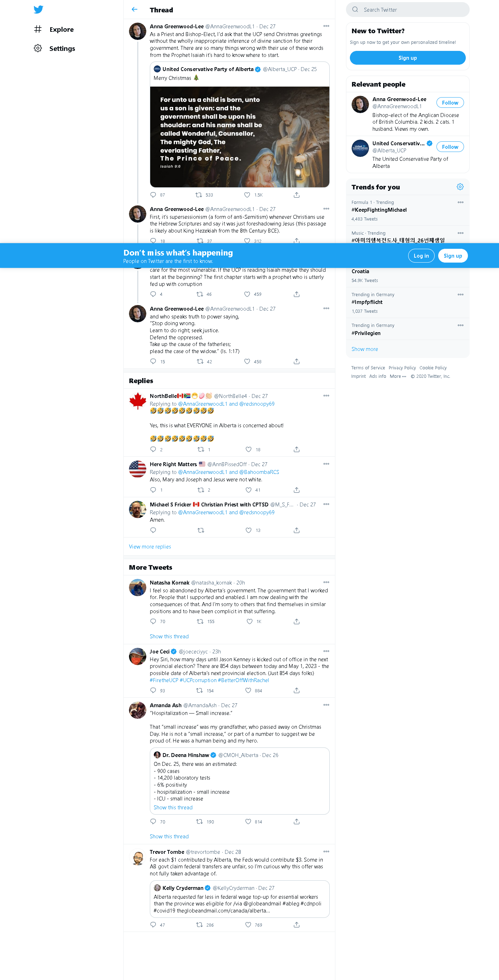The width and height of the screenshot is (499, 980).
Task: Retweet Trevor Tombe's tweet
Action: coord(199,925)
